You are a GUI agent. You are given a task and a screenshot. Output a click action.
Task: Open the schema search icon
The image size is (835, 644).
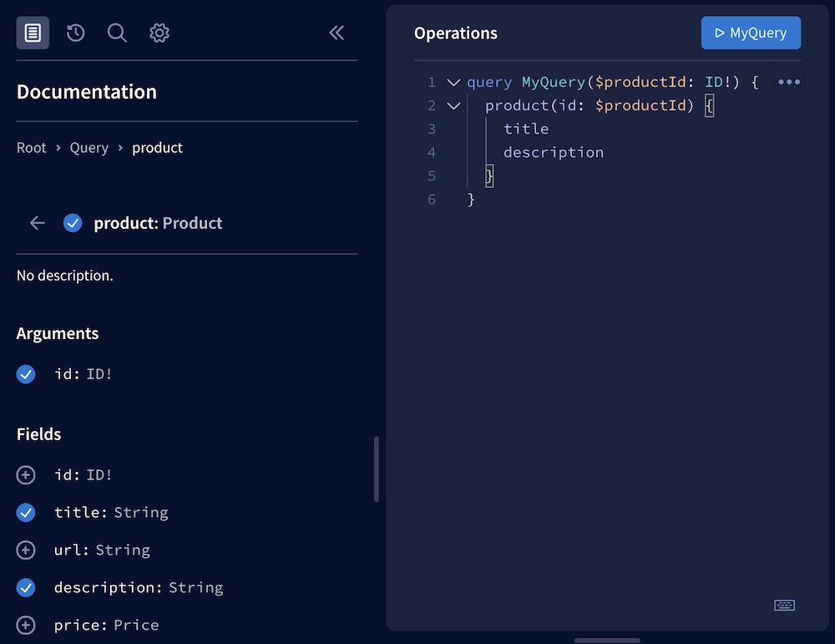[117, 33]
